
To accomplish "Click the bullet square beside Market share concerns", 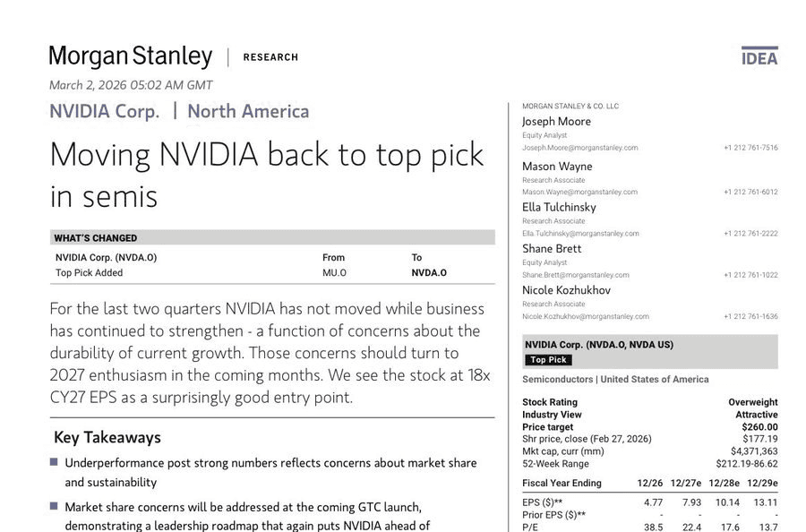I will pos(54,506).
